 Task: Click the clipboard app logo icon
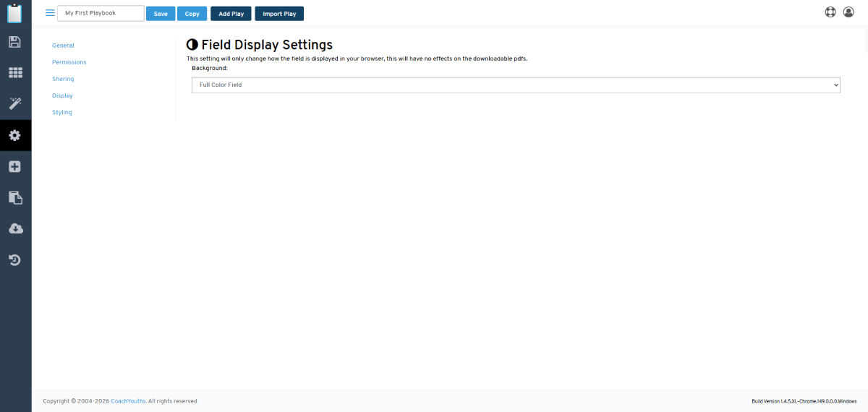click(x=14, y=13)
